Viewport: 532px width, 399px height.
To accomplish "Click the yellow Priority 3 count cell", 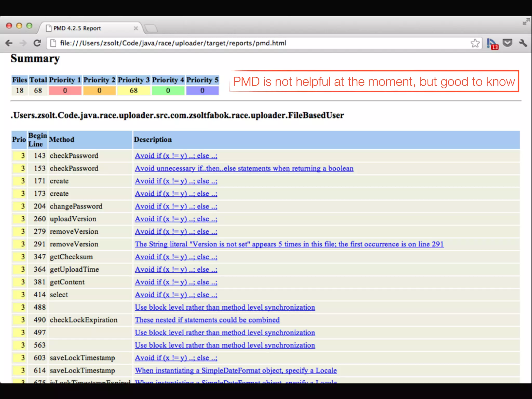I will [x=134, y=91].
